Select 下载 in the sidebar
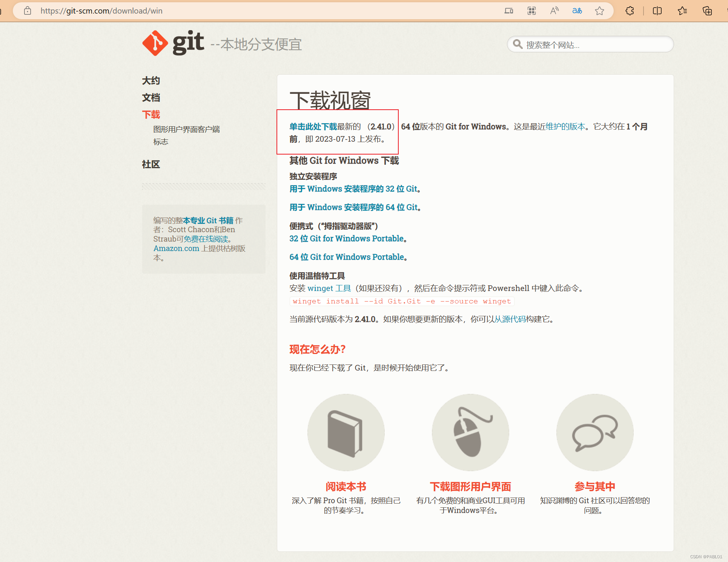 click(151, 115)
